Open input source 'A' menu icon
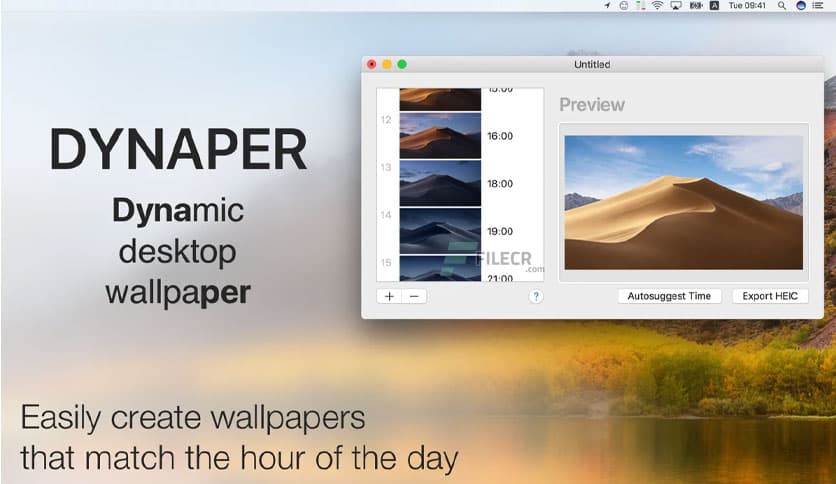The image size is (836, 484). pyautogui.click(x=714, y=5)
